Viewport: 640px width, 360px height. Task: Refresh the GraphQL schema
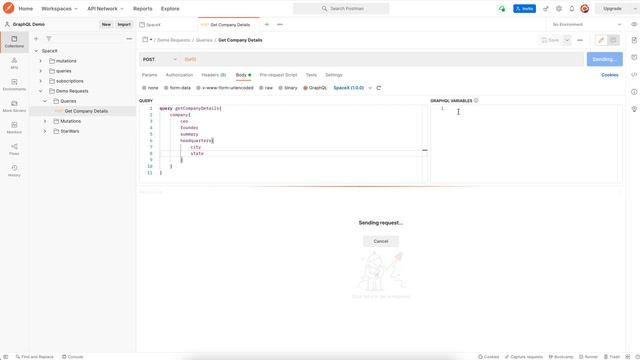tap(379, 88)
